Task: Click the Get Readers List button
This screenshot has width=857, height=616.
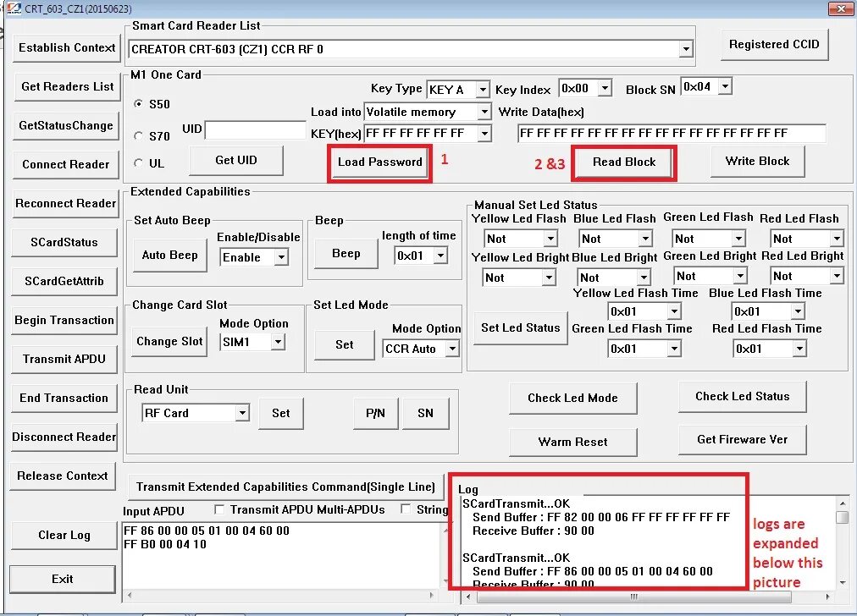Action: pyautogui.click(x=67, y=86)
